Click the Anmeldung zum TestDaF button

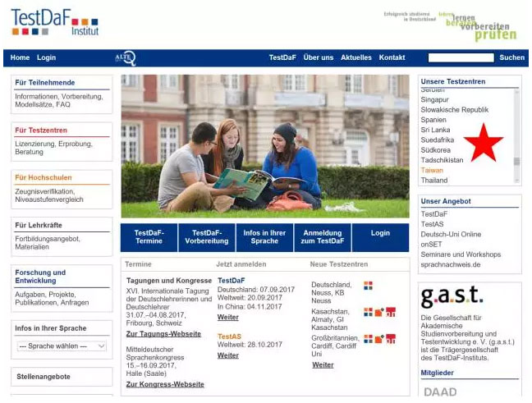click(x=323, y=237)
